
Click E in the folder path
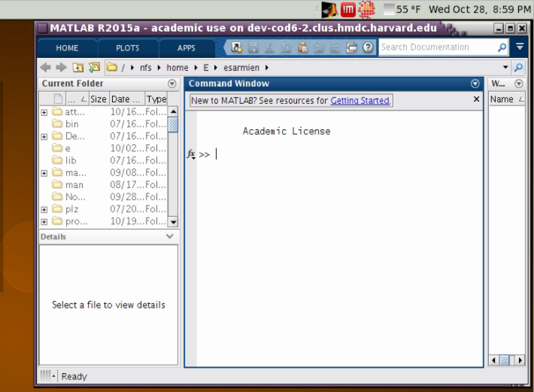click(x=206, y=68)
